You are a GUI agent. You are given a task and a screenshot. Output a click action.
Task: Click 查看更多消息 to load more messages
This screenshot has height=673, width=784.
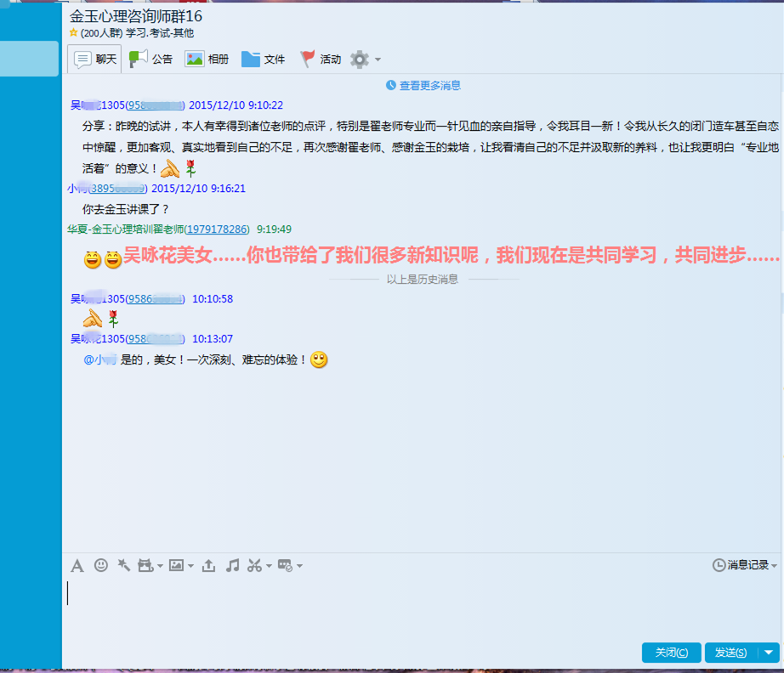click(x=423, y=85)
